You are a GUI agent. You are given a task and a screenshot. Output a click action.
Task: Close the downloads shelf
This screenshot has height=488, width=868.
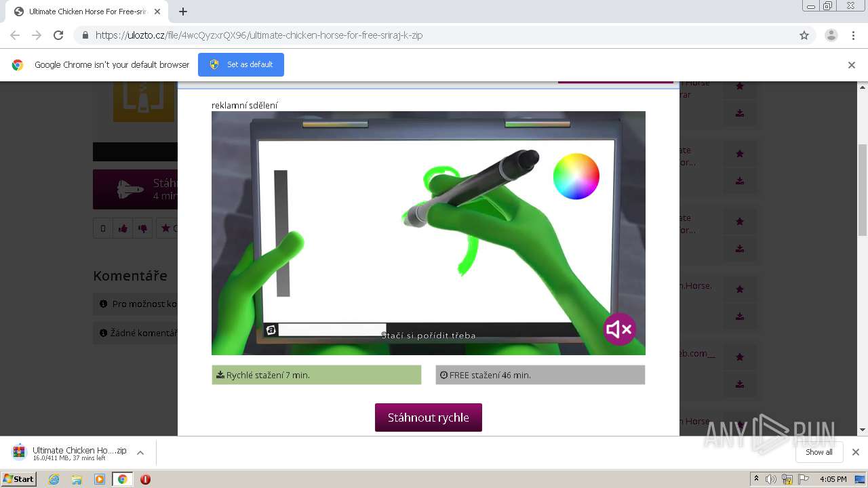(856, 452)
